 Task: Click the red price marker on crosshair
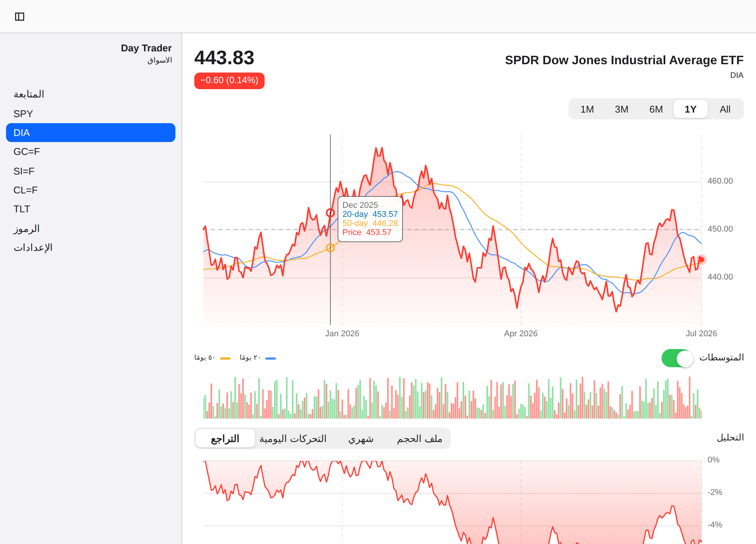click(x=330, y=213)
